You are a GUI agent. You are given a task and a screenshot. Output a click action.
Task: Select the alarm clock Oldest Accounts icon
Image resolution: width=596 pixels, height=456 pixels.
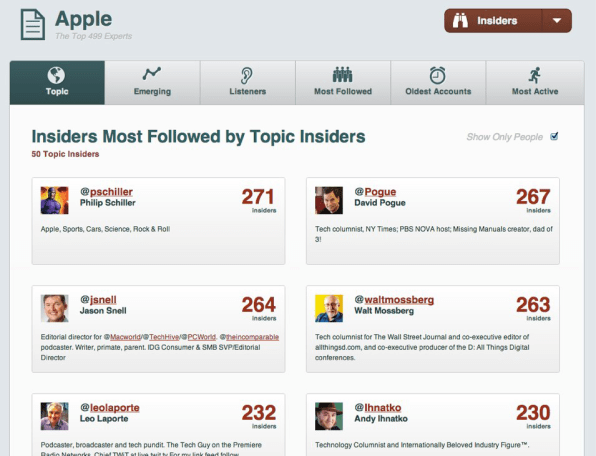click(x=437, y=75)
